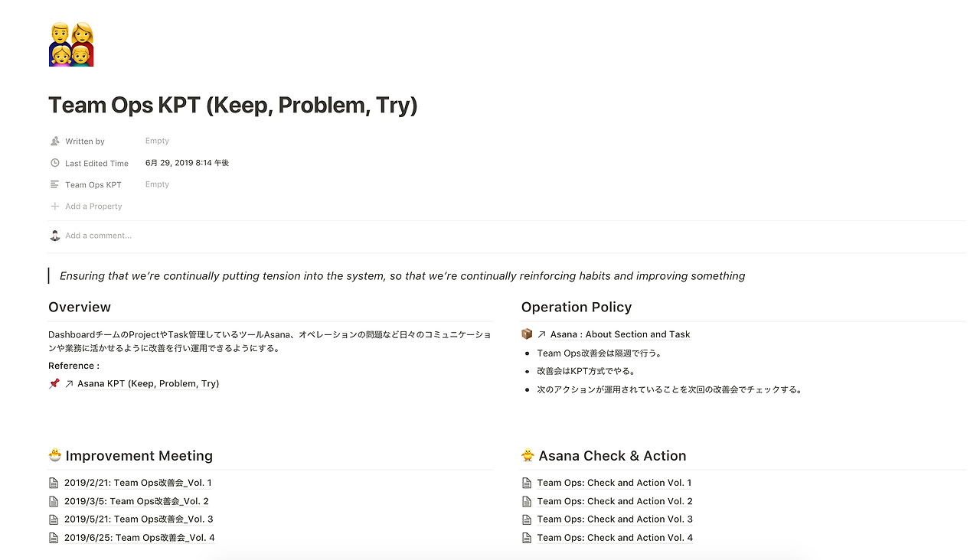Viewport: 980px width, 560px height.
Task: Open 2019/6/25: Team Ops改善会_Vol. 4 page
Action: point(139,538)
